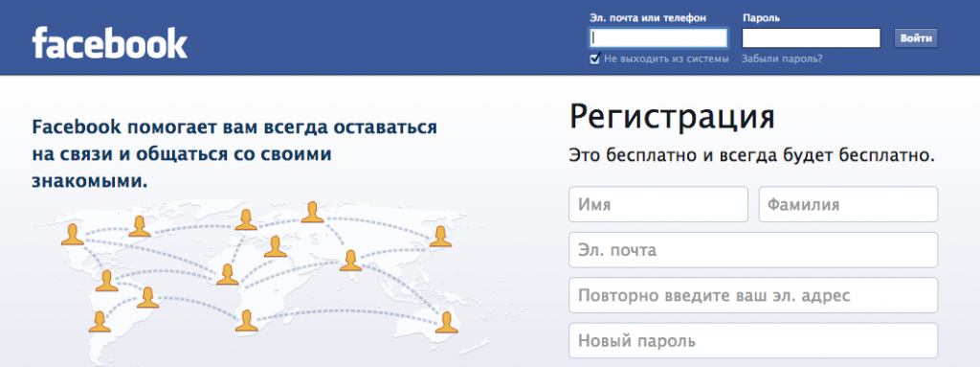Click the 'Эл. почта' registration field

[x=753, y=250]
